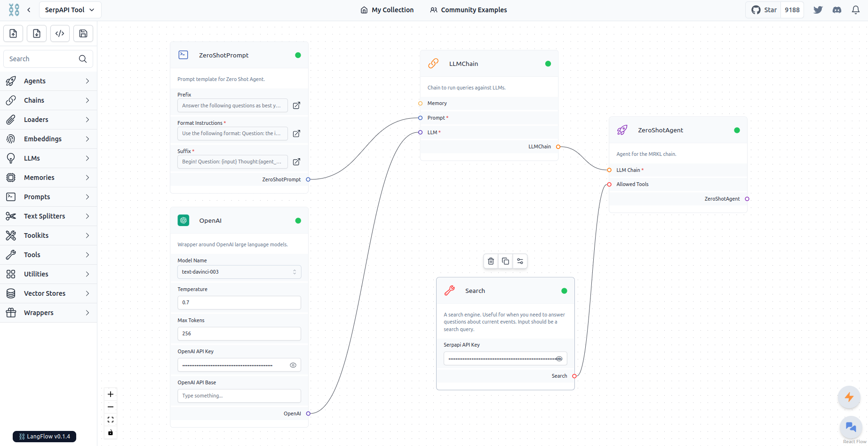This screenshot has height=446, width=868.
Task: Open the SerpAPI Tool flow name dropdown
Action: click(70, 10)
